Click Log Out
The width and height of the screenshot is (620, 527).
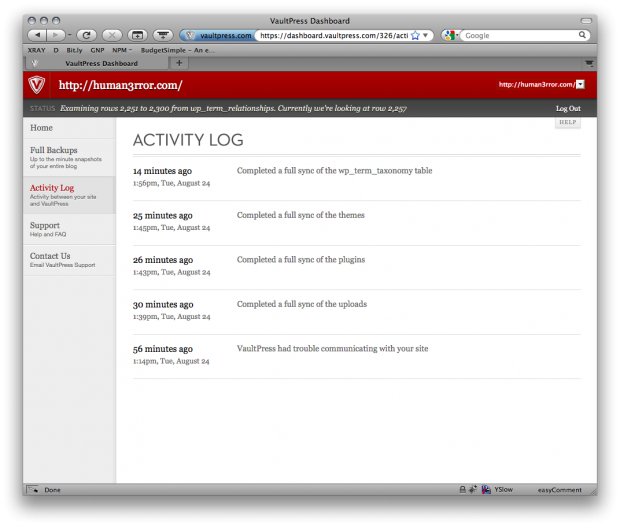[x=568, y=108]
